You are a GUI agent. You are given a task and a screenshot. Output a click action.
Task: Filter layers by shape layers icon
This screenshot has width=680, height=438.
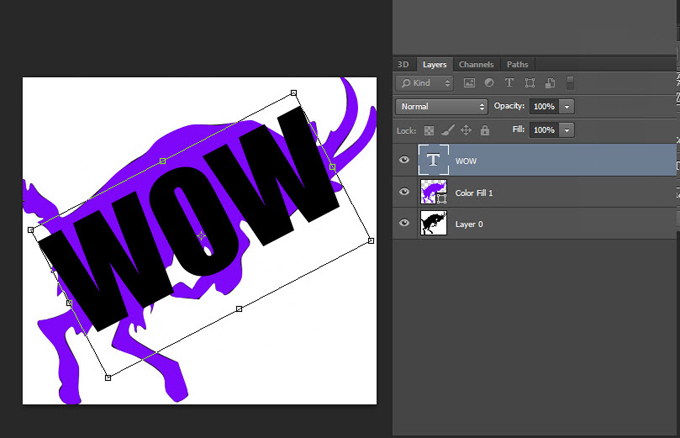530,83
